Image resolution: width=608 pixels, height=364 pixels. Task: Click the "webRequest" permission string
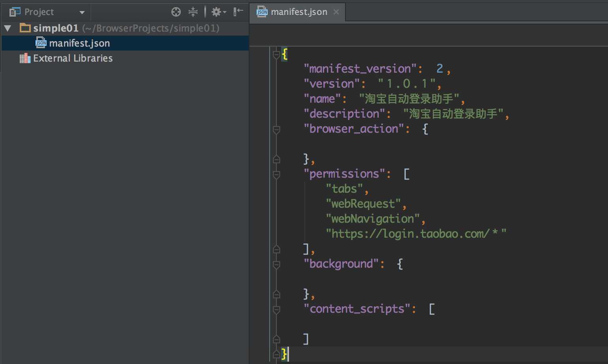(363, 204)
